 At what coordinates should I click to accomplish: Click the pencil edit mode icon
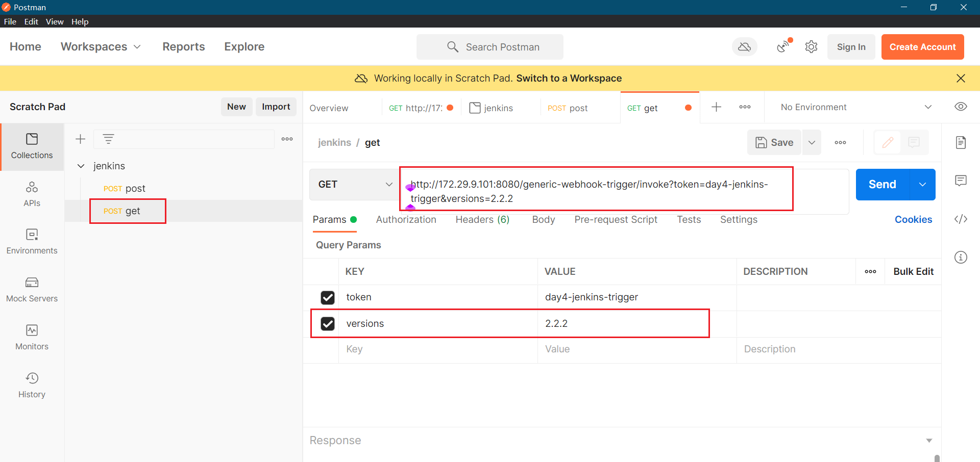888,142
